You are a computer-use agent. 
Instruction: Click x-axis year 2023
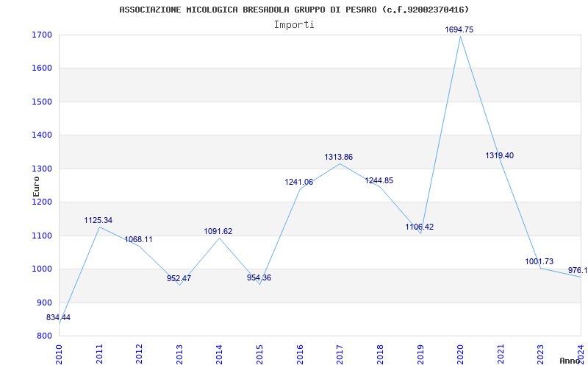coord(540,355)
